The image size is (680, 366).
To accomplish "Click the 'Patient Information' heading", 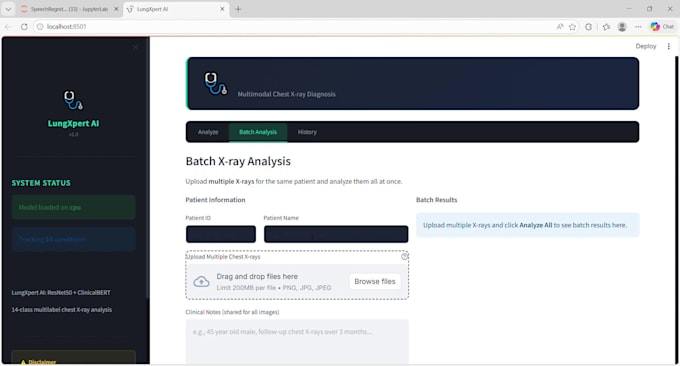I will point(216,200).
